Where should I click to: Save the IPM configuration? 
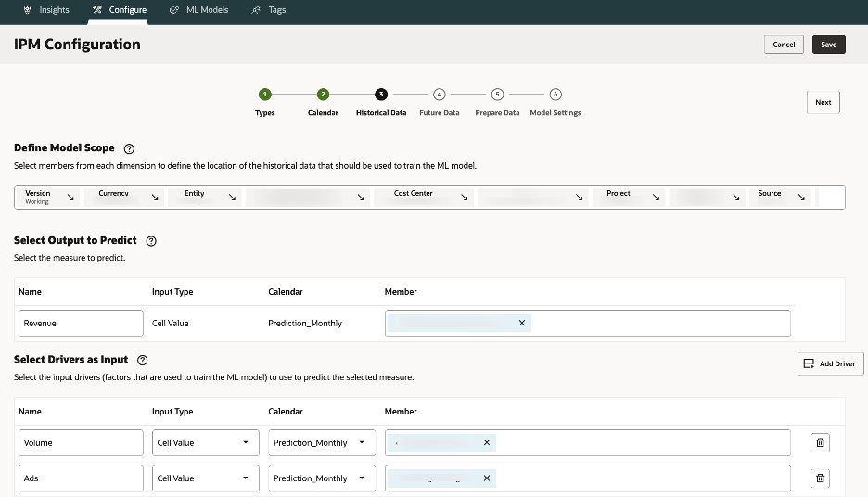tap(828, 45)
